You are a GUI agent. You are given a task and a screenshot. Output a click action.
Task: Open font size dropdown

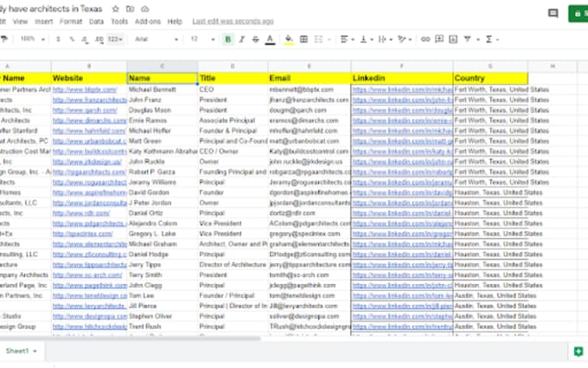pos(202,39)
